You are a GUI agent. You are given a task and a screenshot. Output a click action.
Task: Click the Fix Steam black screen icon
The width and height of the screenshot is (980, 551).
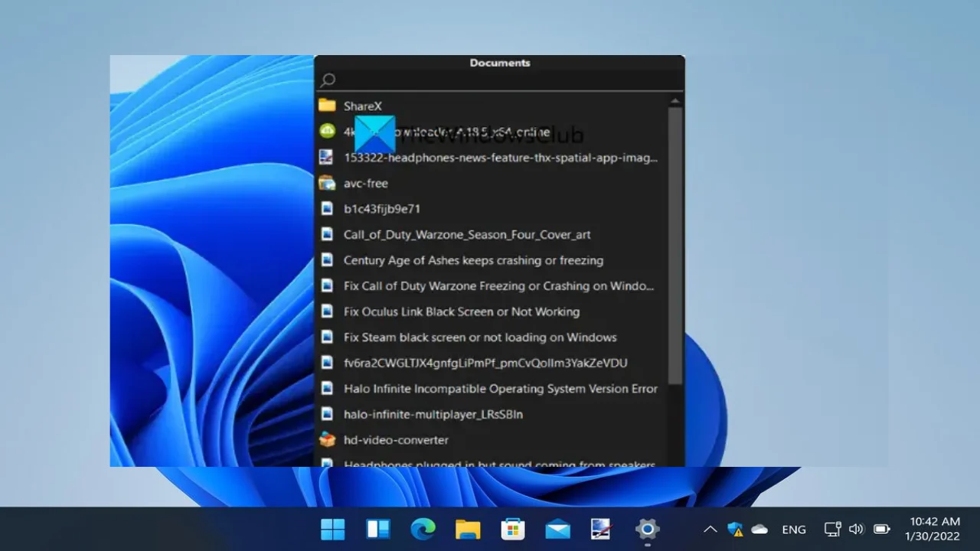pos(327,337)
